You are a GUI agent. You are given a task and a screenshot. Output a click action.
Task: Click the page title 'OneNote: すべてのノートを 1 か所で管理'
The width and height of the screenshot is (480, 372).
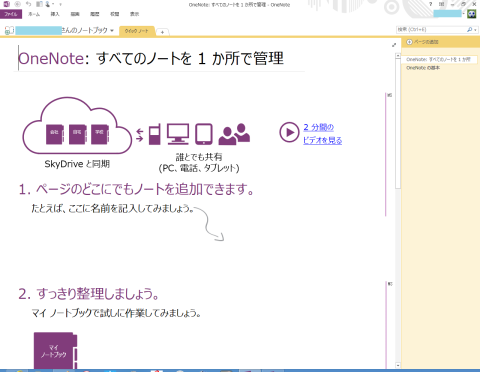(x=151, y=58)
